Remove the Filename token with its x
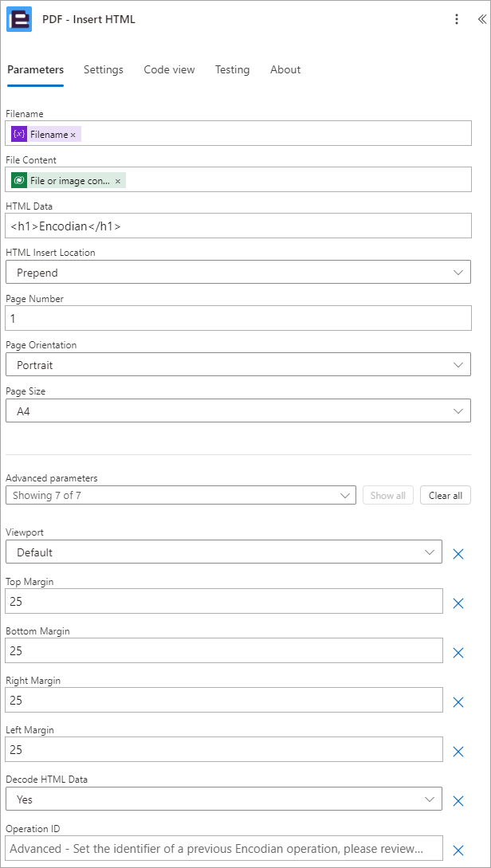 tap(73, 135)
